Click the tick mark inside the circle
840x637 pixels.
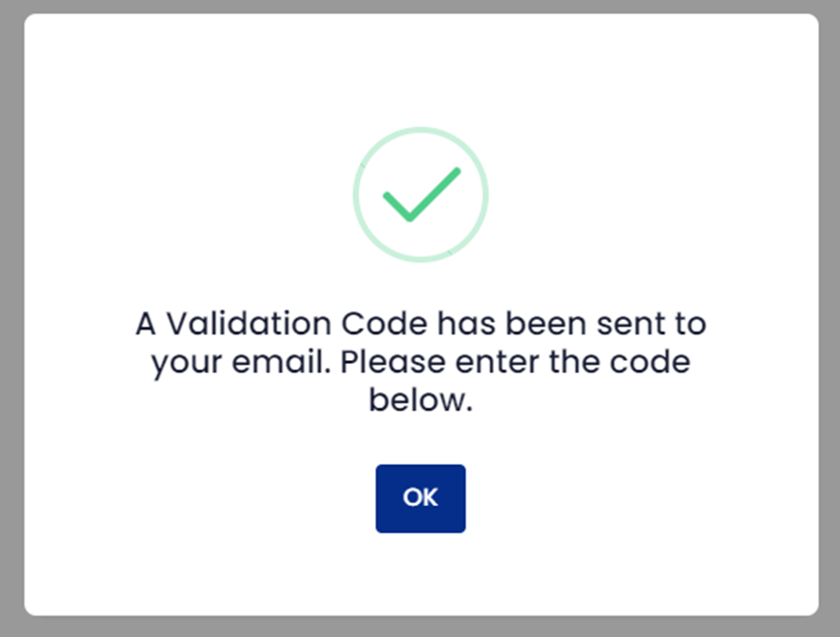tap(421, 195)
